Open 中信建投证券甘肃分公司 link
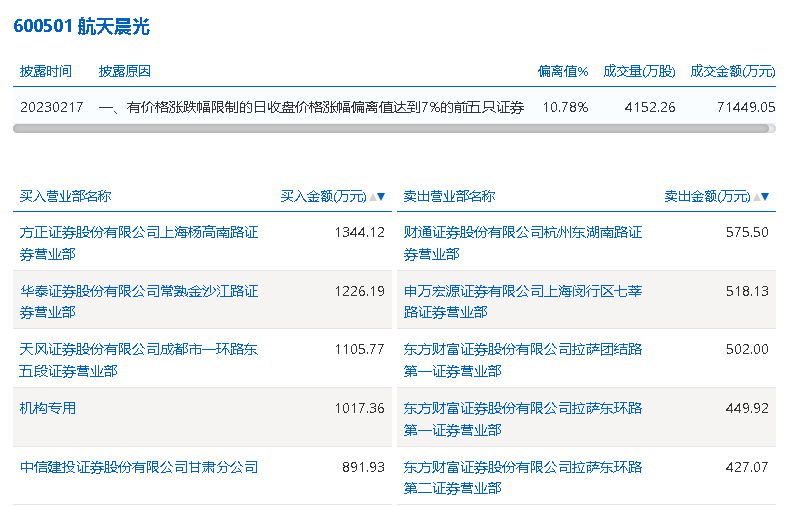Viewport: 789px width, 506px height. [139, 467]
